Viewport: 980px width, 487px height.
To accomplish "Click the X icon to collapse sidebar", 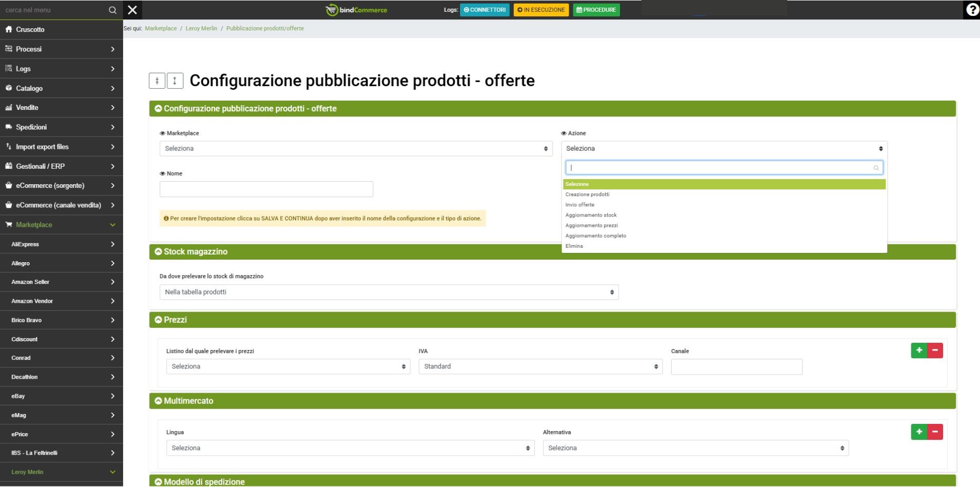I will (132, 10).
